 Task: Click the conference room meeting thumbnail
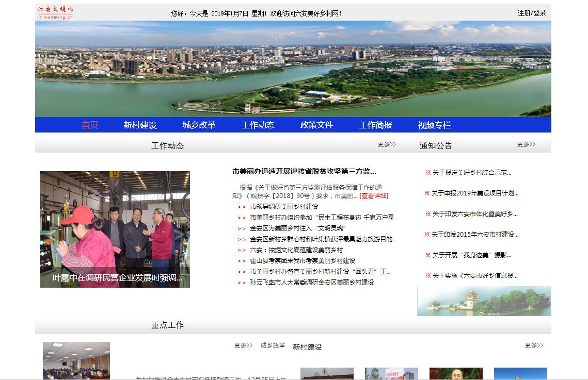click(76, 360)
